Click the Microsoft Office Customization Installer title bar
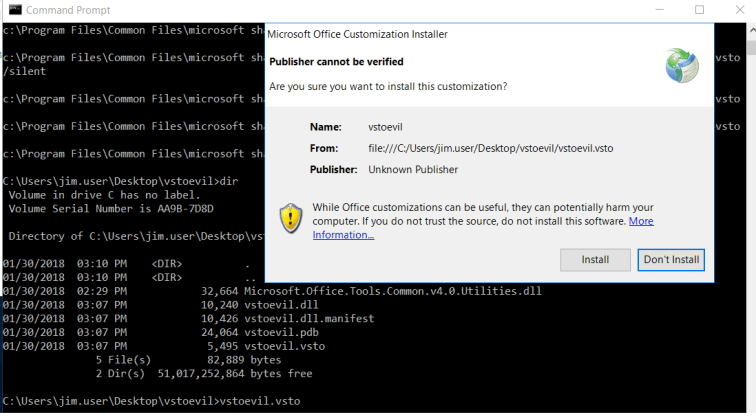 pos(400,34)
